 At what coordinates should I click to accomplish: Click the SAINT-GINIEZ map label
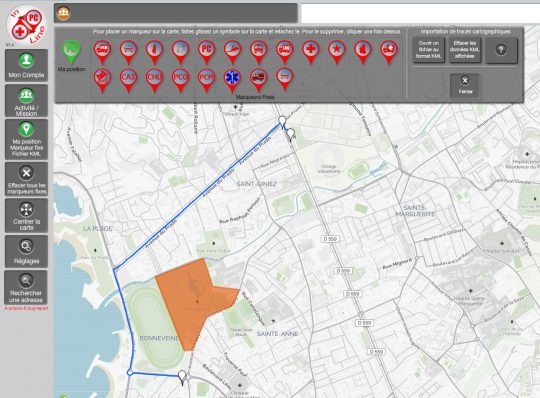[257, 184]
